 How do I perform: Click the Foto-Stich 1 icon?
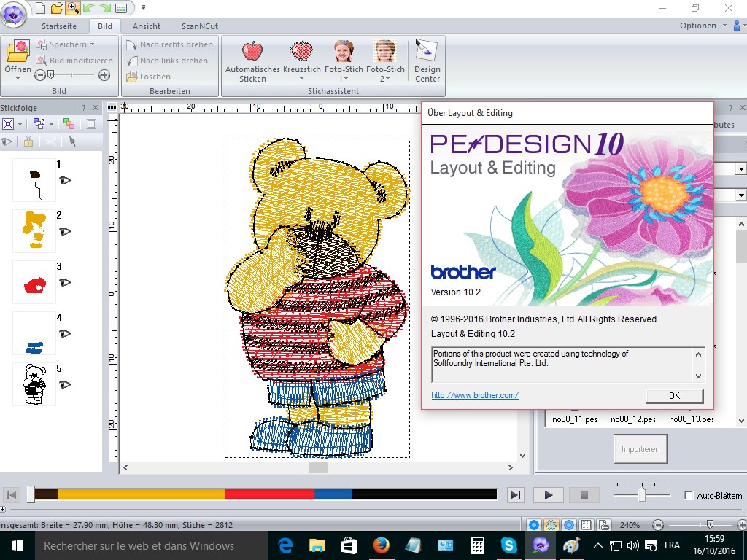[x=344, y=51]
